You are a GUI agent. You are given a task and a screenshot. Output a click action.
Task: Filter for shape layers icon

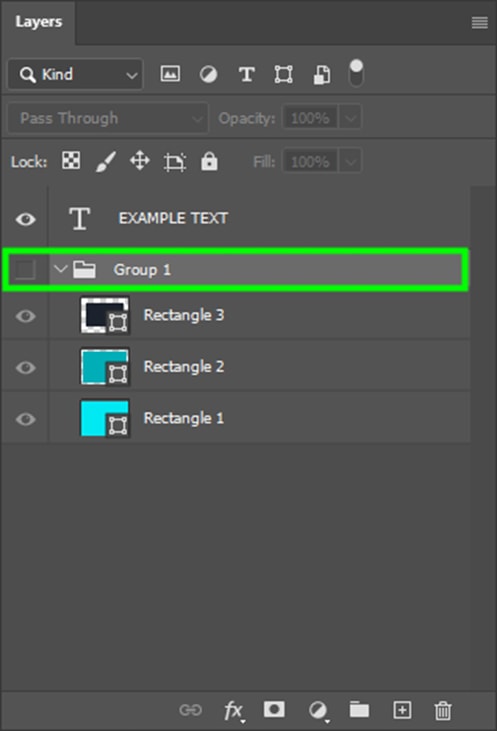pos(283,74)
